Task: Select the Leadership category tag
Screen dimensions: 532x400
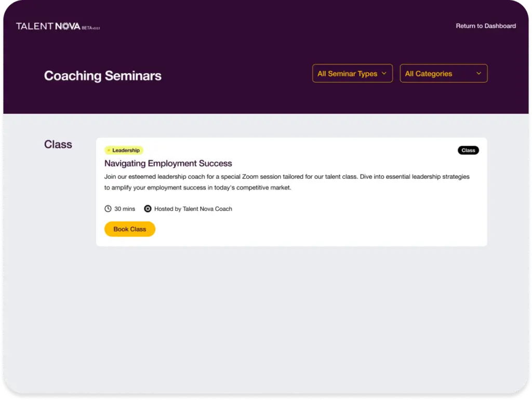Action: 124,150
